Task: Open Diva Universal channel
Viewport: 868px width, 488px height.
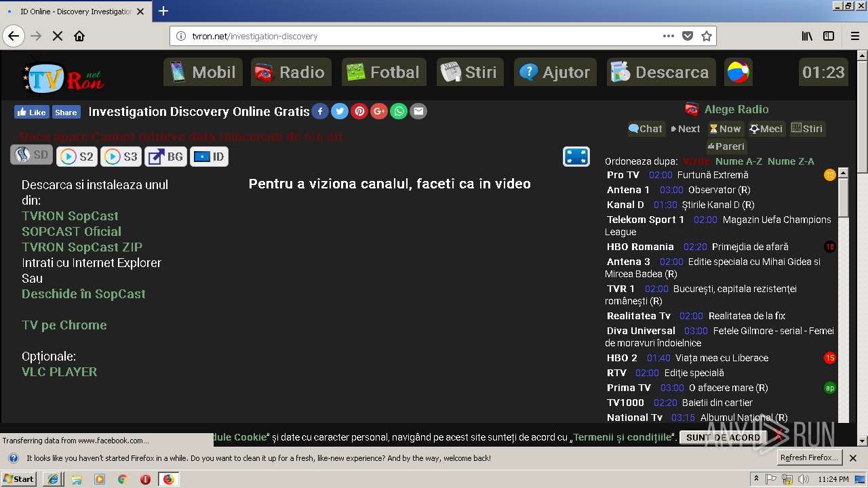Action: 641,331
